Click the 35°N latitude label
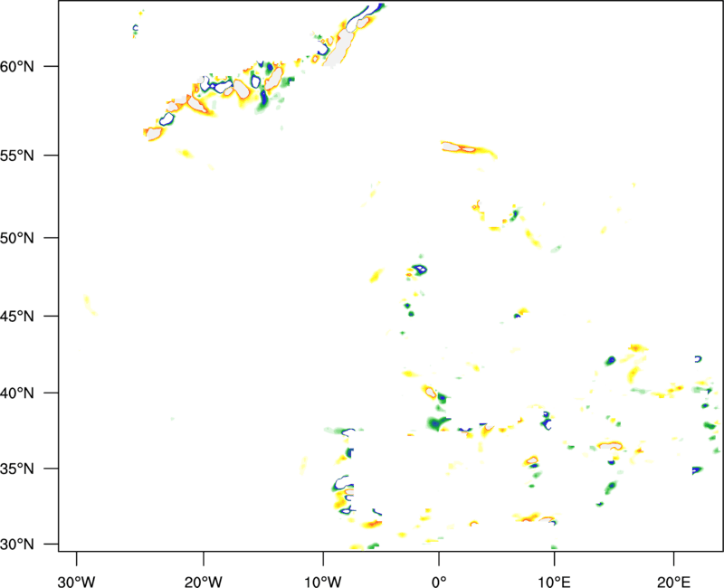The width and height of the screenshot is (724, 588). tap(17, 469)
